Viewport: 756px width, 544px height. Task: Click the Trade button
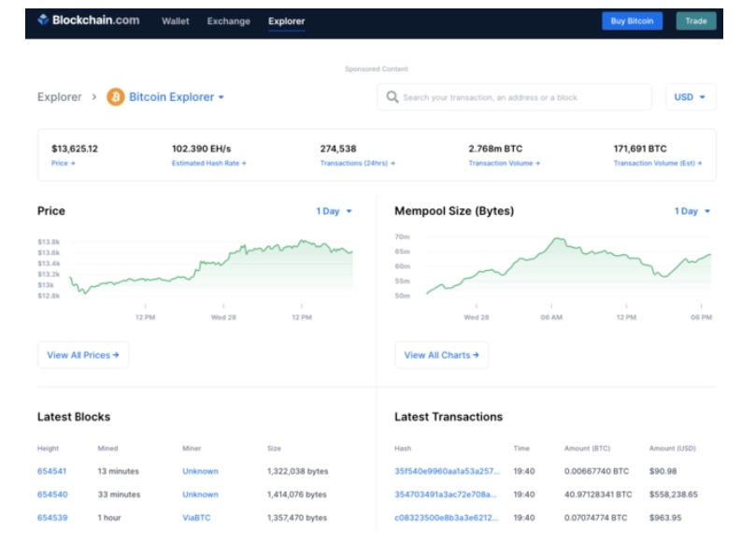tap(696, 21)
